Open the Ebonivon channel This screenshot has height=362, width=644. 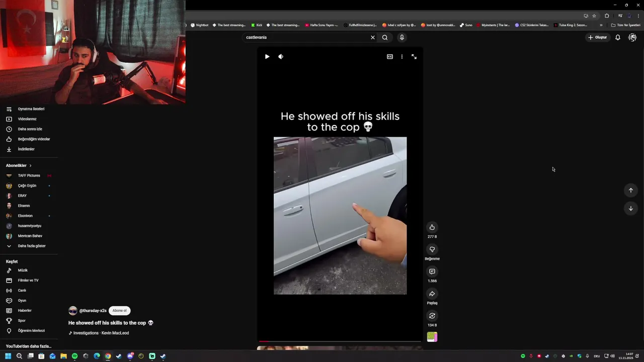pyautogui.click(x=29, y=216)
